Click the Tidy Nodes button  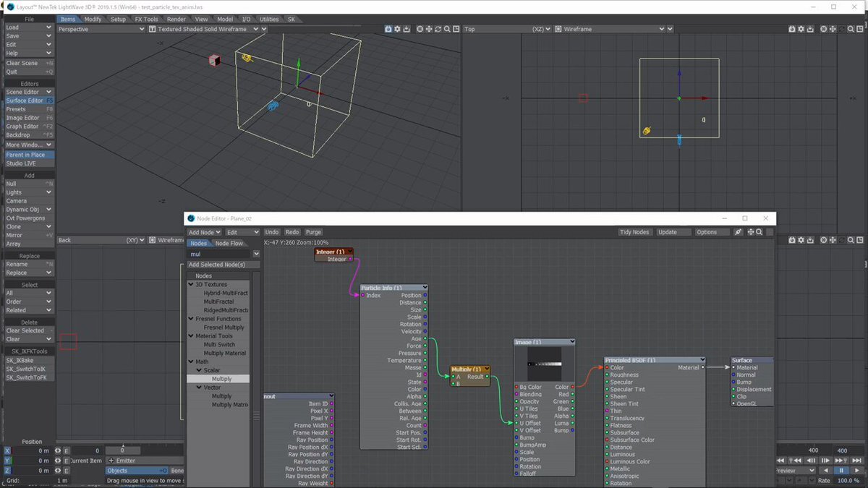pos(634,232)
